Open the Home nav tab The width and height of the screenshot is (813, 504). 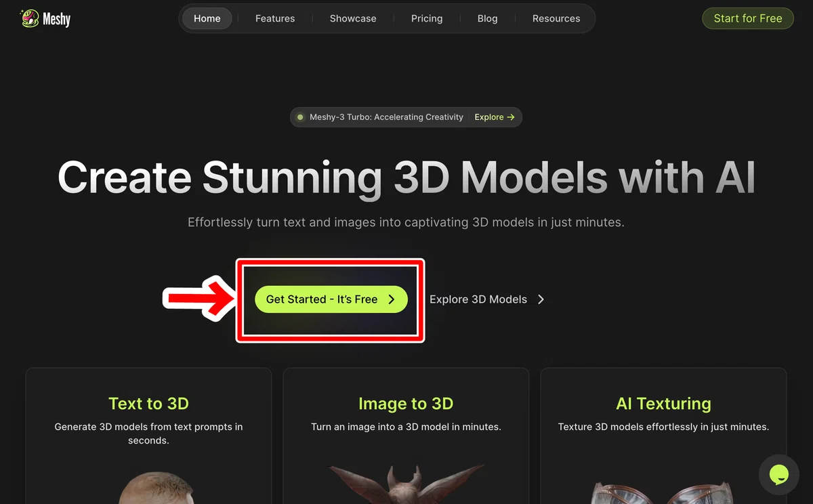pyautogui.click(x=207, y=18)
